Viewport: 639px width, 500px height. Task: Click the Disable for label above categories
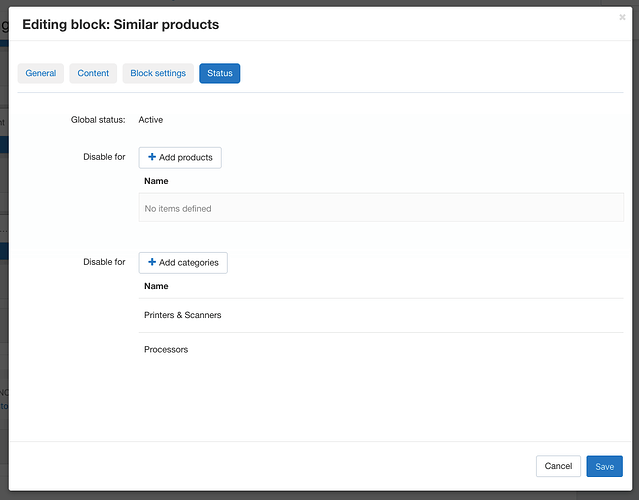(x=104, y=262)
